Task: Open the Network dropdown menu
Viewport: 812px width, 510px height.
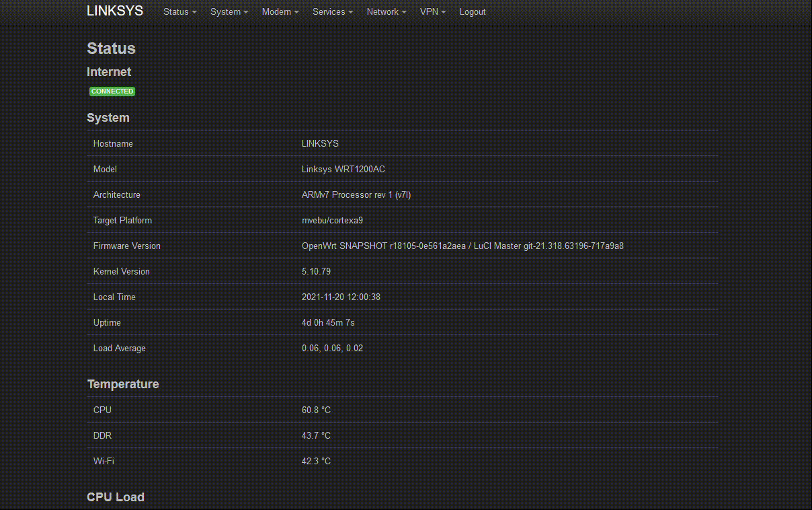Action: [387, 11]
